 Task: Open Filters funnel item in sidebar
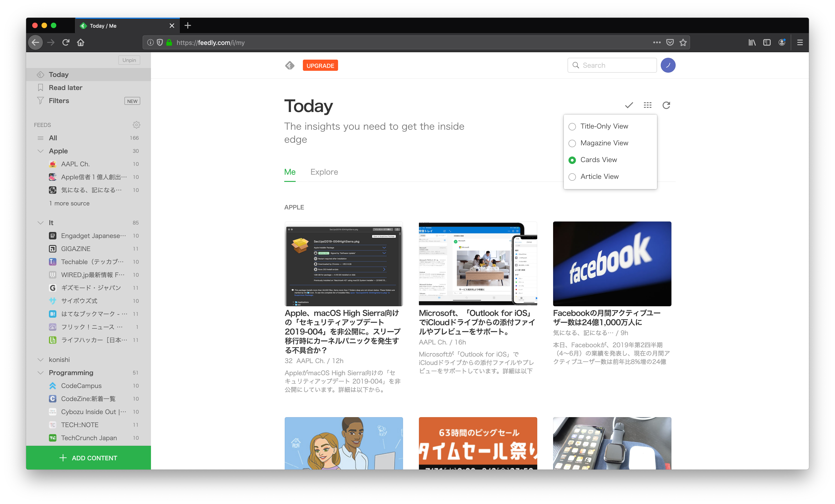click(59, 101)
